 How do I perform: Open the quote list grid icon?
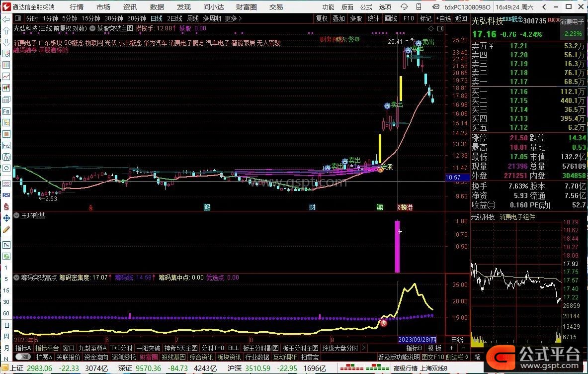tap(6, 65)
